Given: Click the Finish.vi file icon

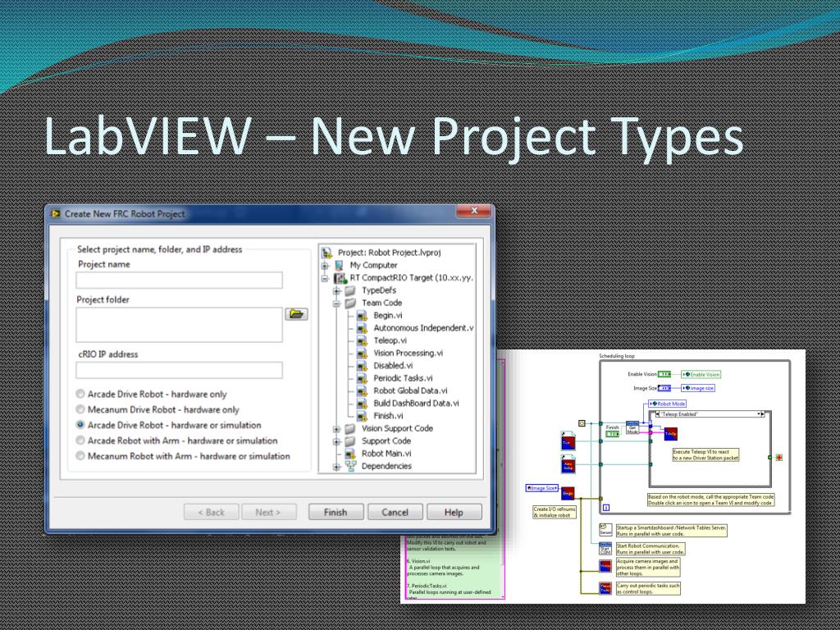Looking at the screenshot, I should coord(362,416).
